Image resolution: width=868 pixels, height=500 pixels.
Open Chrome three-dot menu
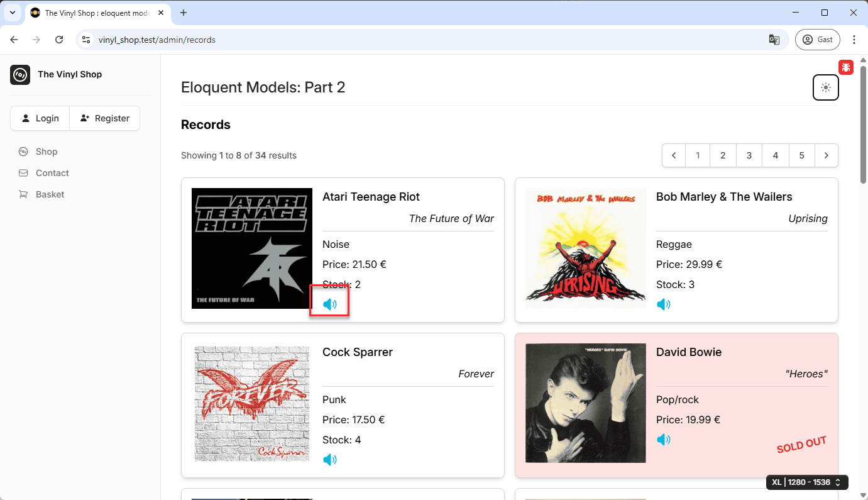pos(854,40)
